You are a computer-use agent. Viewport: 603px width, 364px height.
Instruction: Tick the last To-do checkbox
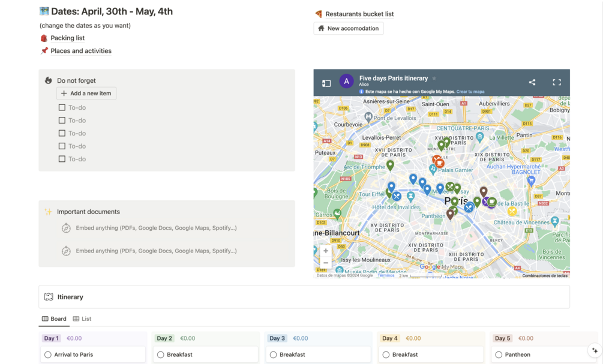pos(62,159)
